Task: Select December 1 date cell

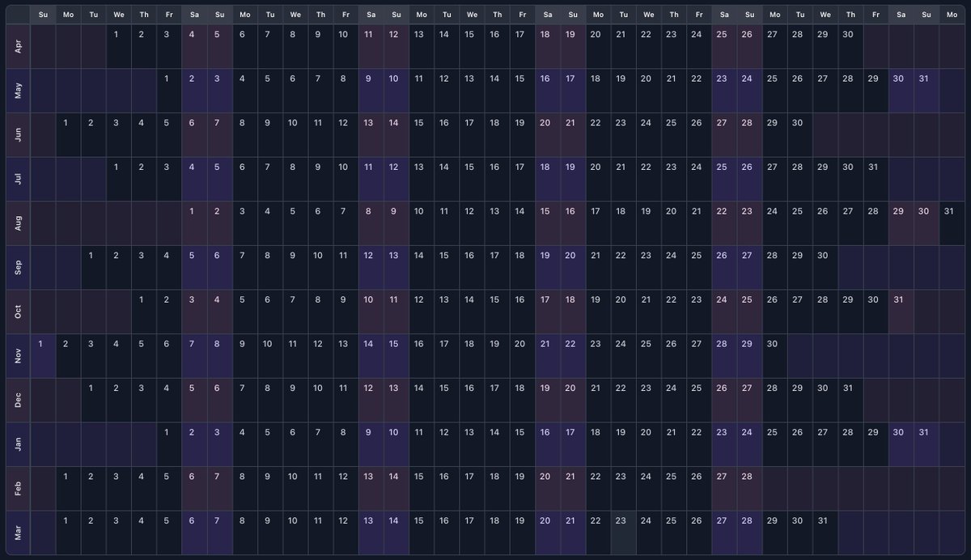Action: (x=94, y=400)
